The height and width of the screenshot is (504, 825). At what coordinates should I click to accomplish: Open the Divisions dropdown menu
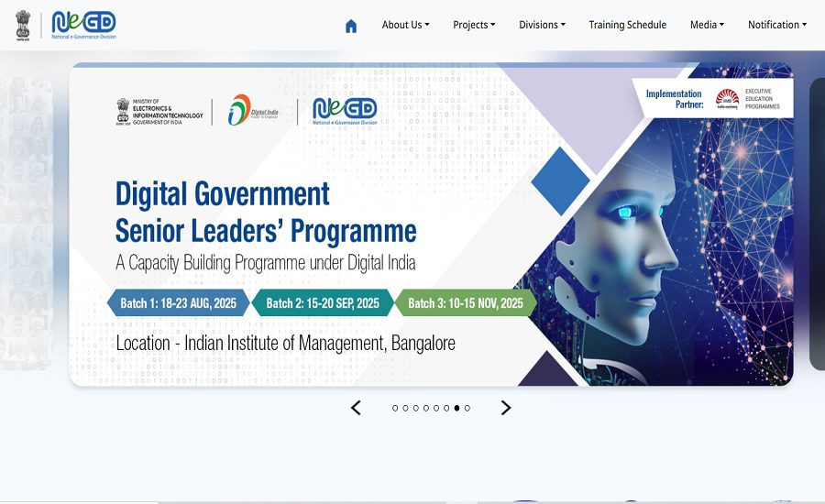click(542, 25)
